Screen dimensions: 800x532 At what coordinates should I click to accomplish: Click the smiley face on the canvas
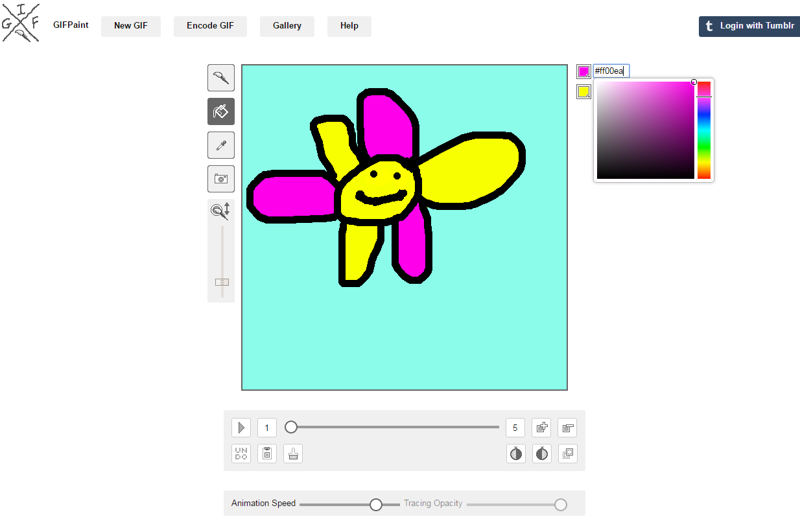click(x=379, y=190)
